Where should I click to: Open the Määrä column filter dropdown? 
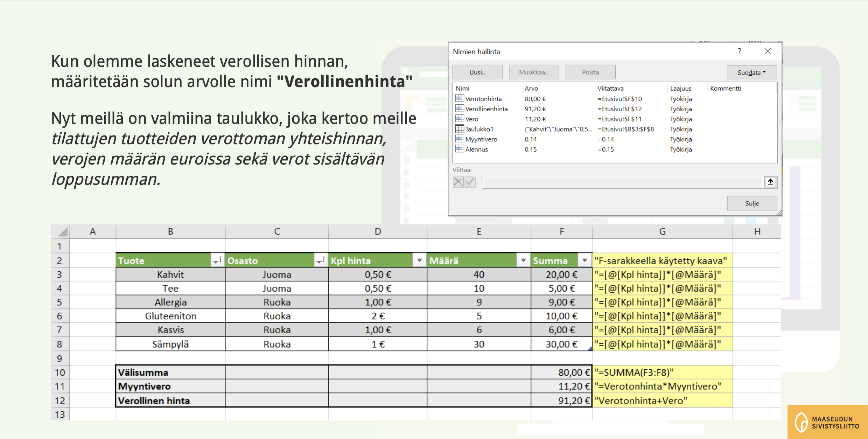pos(523,260)
